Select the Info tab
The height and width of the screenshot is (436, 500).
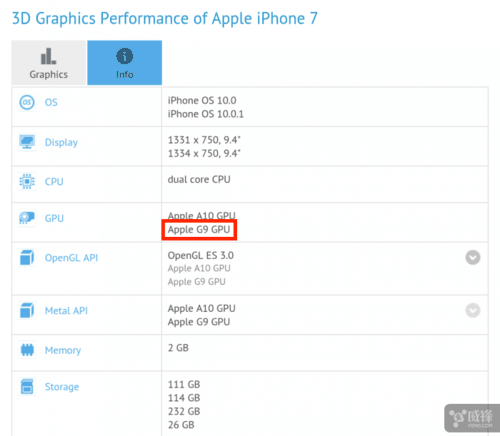125,63
